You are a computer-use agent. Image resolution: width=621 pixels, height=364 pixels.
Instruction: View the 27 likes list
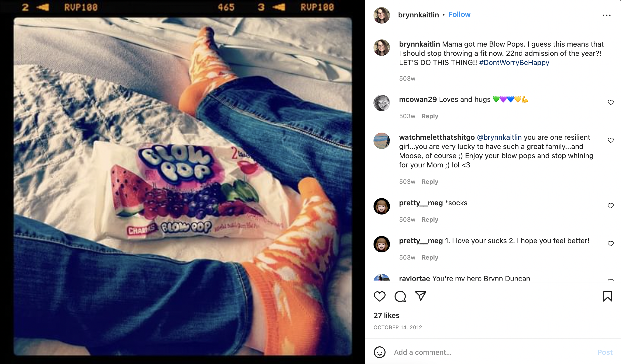tap(386, 315)
